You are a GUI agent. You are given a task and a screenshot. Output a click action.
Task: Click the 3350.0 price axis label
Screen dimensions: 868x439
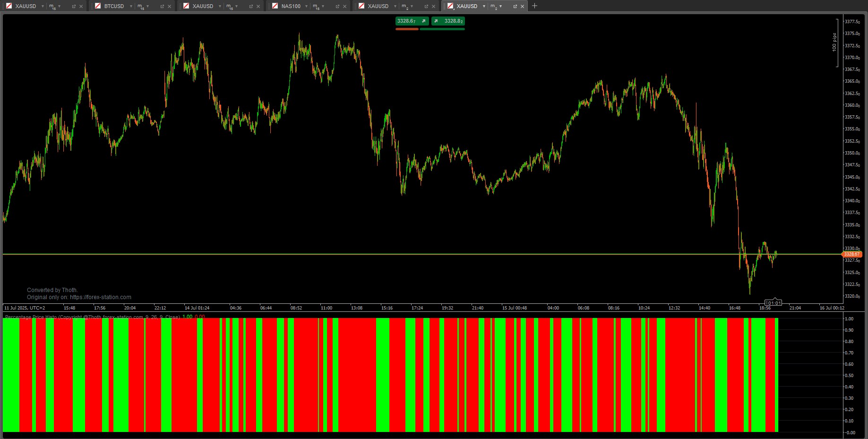coord(852,153)
